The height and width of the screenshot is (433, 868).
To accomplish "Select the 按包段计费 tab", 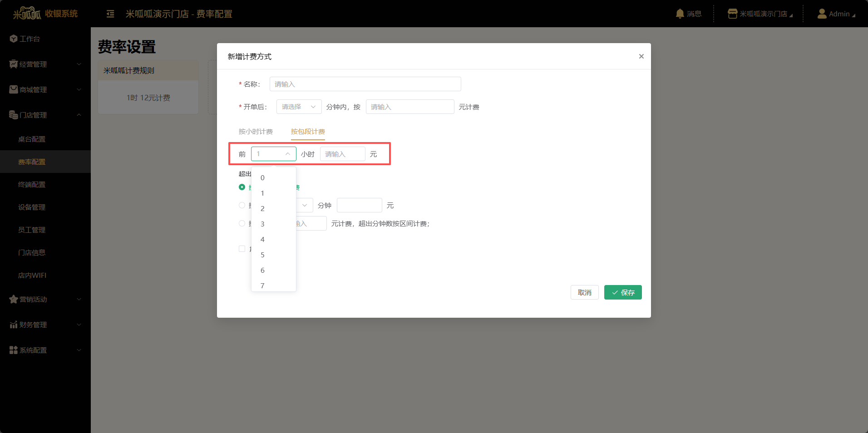I will pyautogui.click(x=308, y=132).
